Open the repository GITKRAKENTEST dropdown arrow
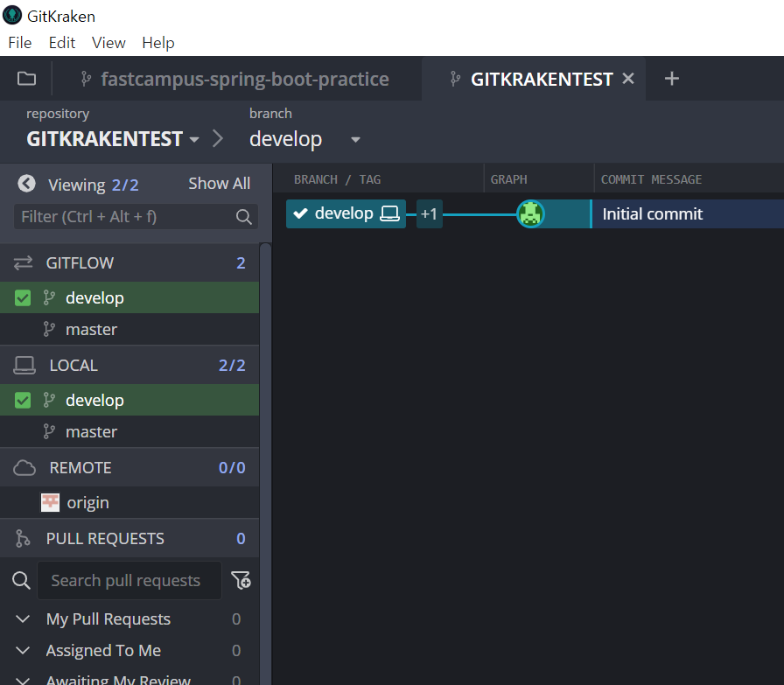 point(194,139)
